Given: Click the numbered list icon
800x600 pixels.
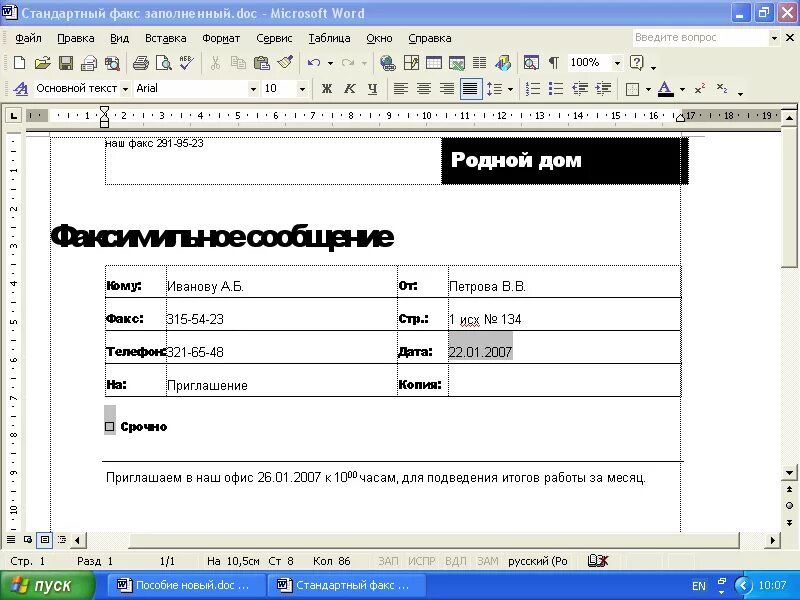Looking at the screenshot, I should pyautogui.click(x=533, y=89).
